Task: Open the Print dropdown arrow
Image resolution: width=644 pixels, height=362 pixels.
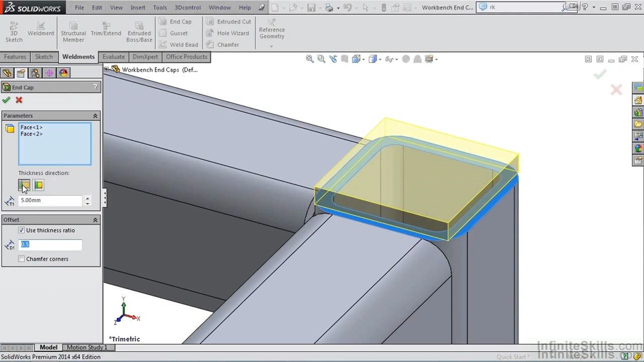Action: (x=337, y=8)
